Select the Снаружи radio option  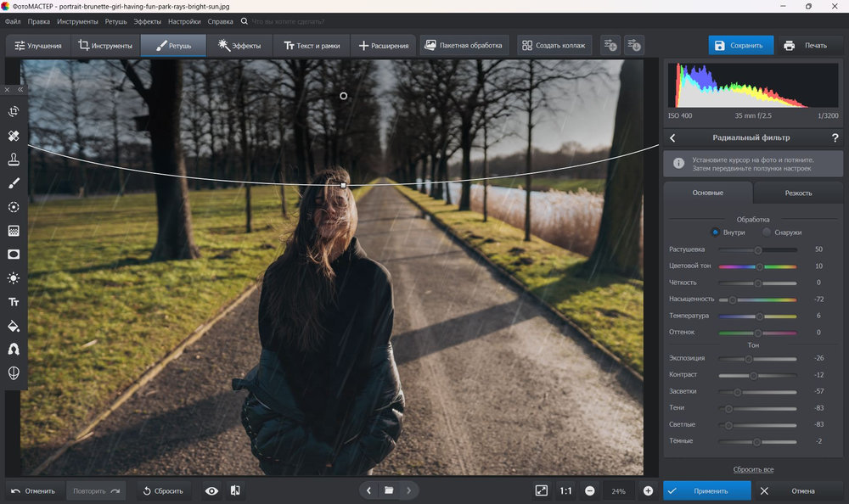pos(766,232)
